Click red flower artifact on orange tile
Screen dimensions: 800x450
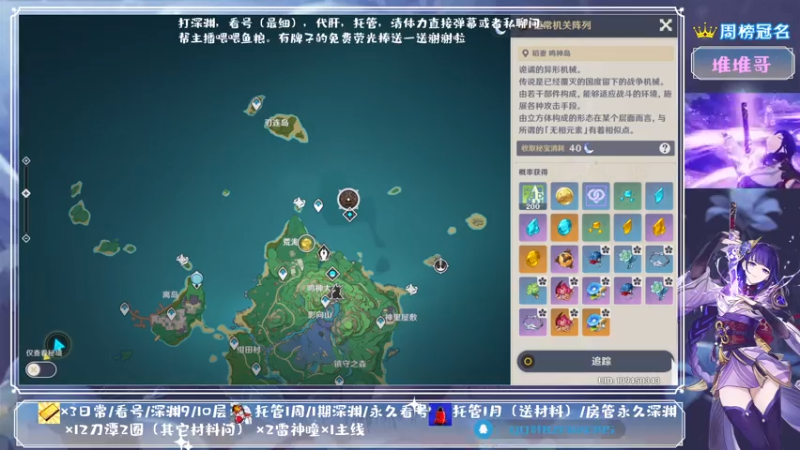tap(564, 322)
